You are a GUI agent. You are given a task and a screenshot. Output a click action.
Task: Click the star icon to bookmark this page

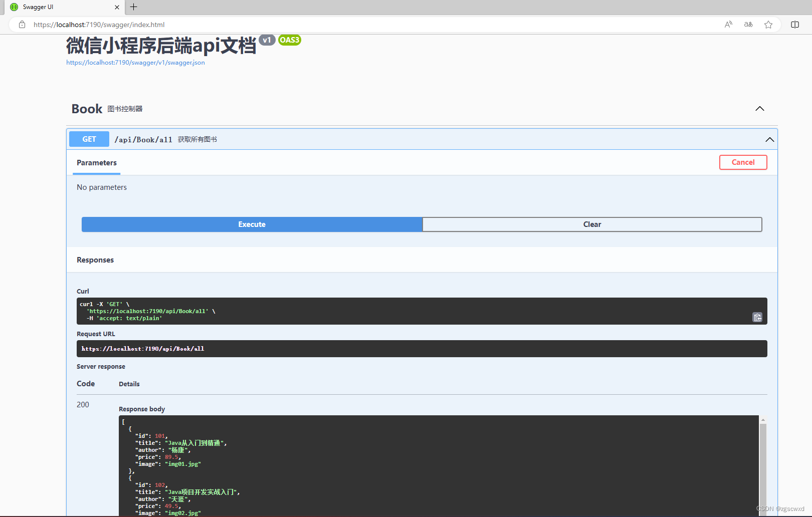(768, 24)
